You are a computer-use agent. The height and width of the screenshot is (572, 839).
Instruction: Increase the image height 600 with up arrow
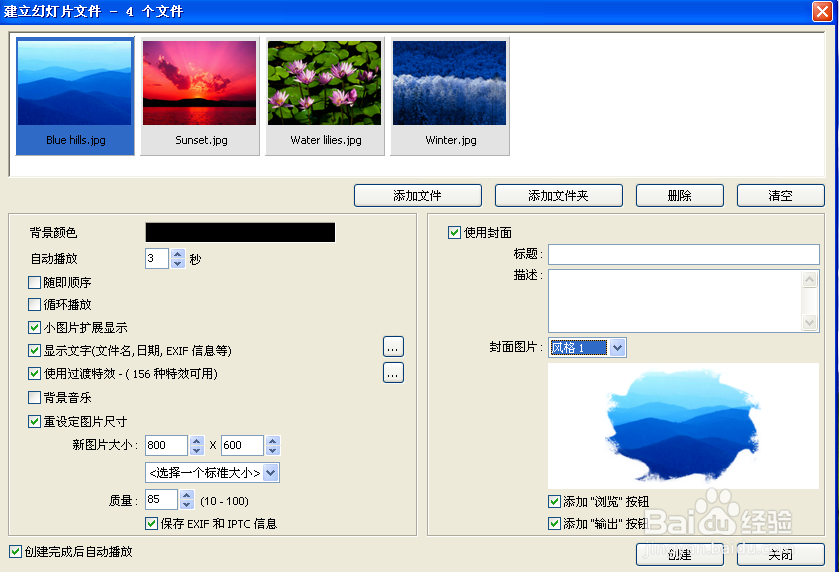coord(273,440)
